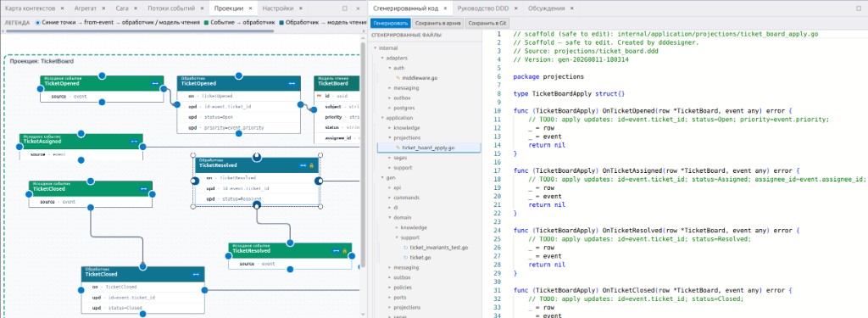
Task: Click the Сохранить в архив button
Action: click(x=437, y=23)
